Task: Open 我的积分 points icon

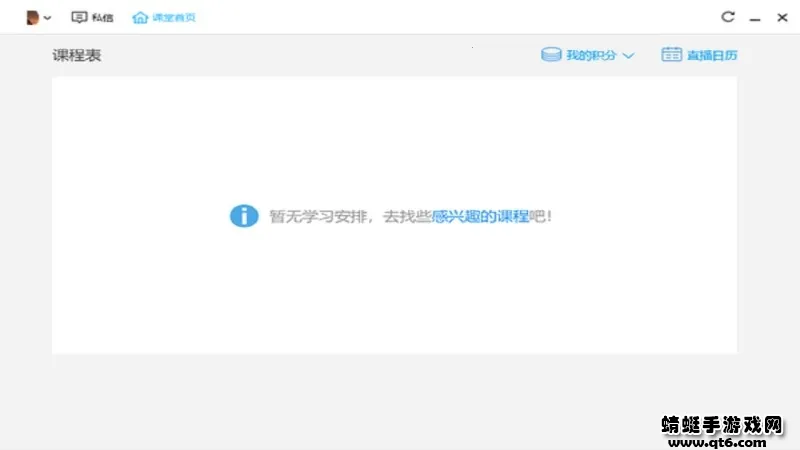Action: (551, 55)
